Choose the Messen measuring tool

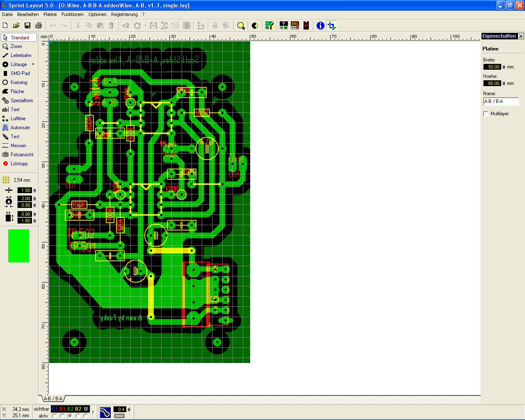[17, 146]
